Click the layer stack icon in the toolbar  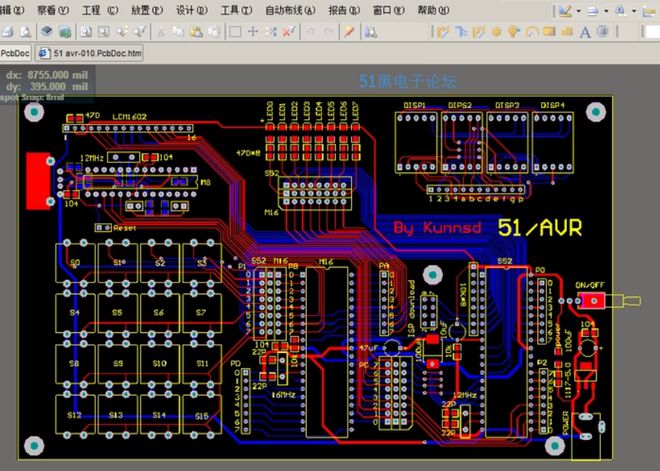tap(47, 32)
